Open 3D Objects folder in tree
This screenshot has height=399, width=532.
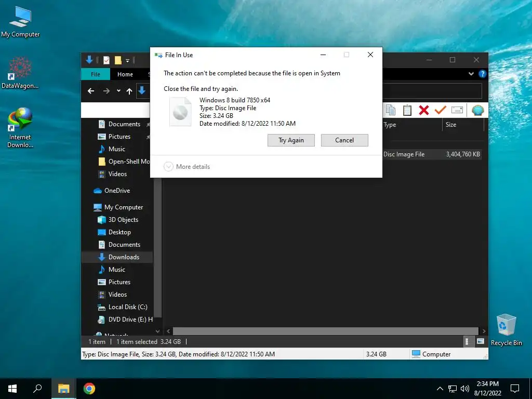tap(117, 220)
